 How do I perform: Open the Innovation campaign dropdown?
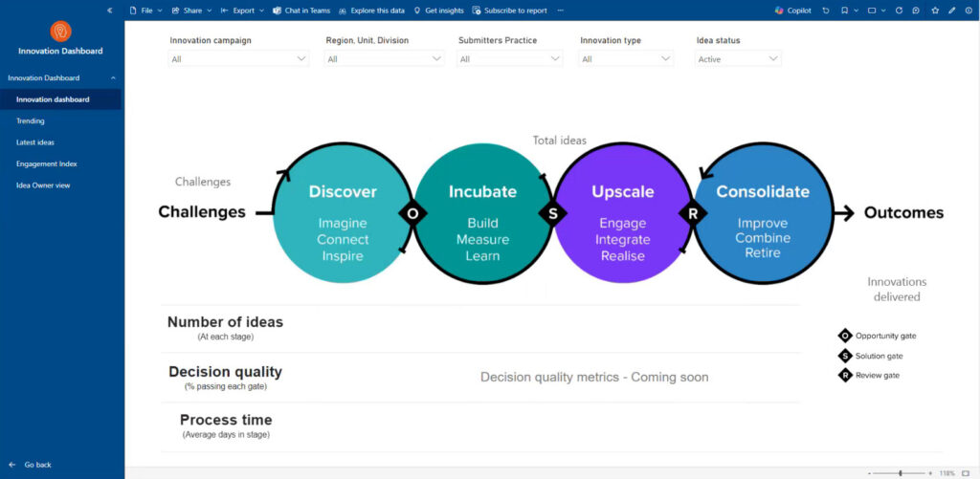click(x=238, y=59)
